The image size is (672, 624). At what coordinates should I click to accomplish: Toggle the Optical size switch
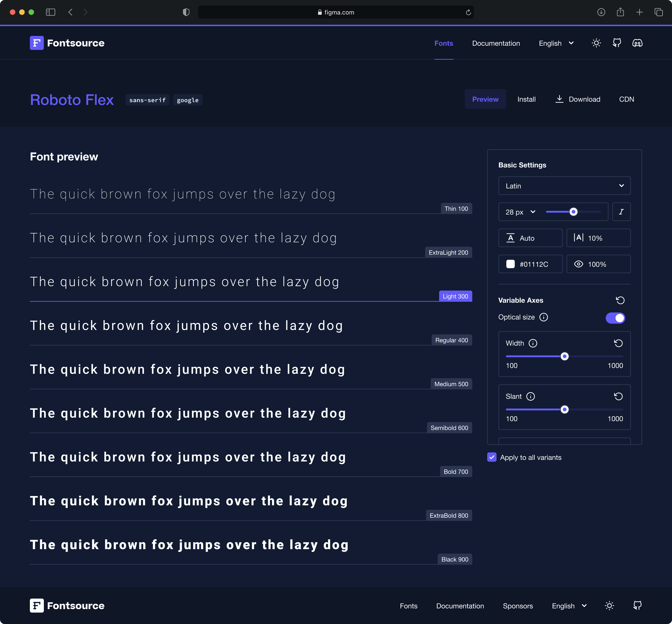click(615, 318)
